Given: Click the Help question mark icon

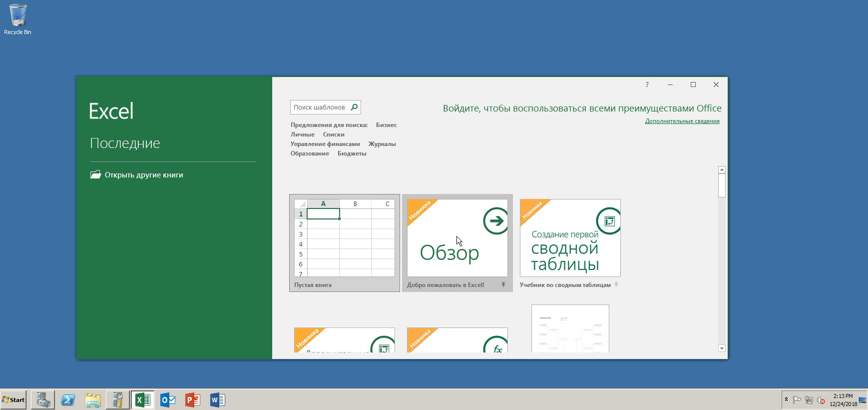Looking at the screenshot, I should click(x=647, y=84).
